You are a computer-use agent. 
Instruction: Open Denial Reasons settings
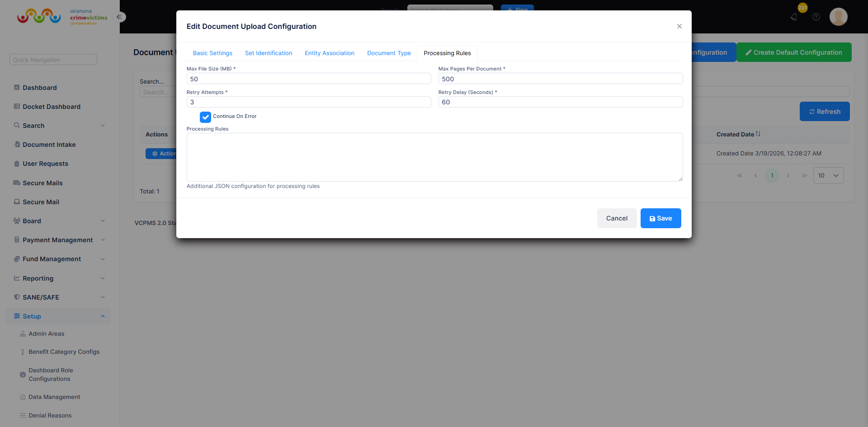point(50,415)
